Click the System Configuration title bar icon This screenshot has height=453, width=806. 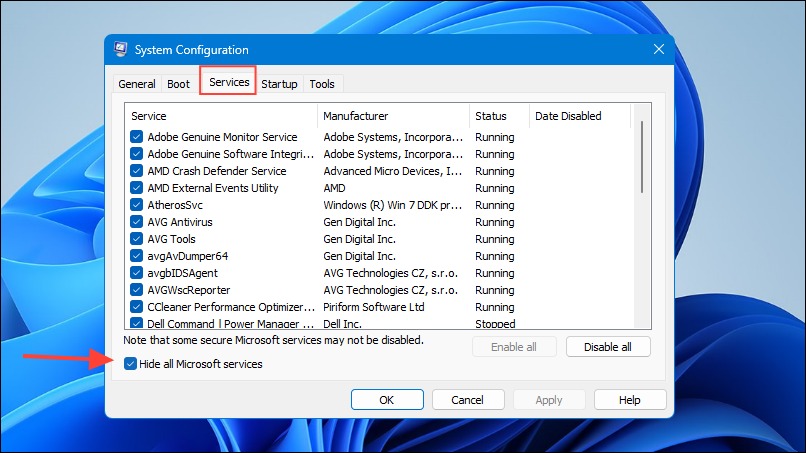120,49
